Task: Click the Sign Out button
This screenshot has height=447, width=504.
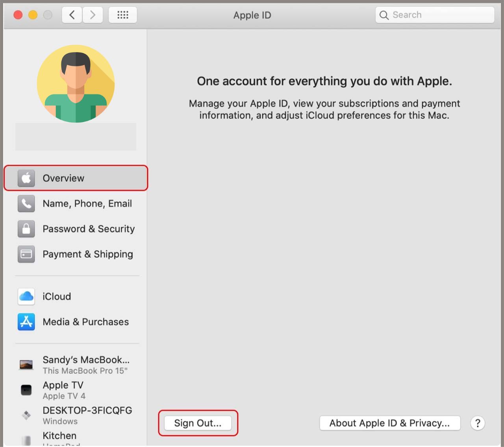Action: click(198, 423)
